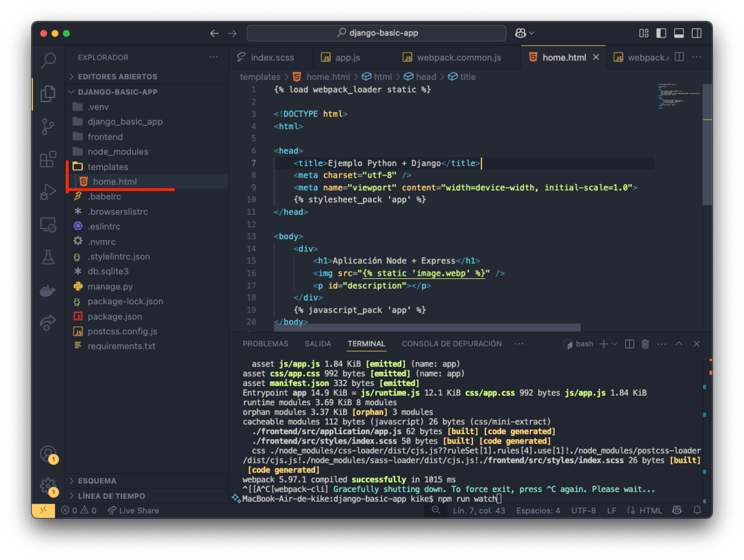Switch to the app.js tab
This screenshot has width=744, height=560.
[x=353, y=57]
